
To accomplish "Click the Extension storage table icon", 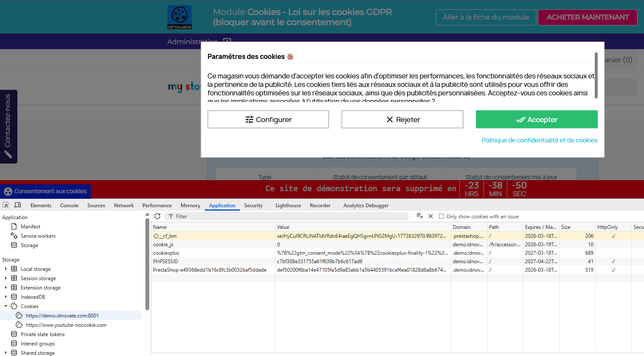I will pos(14,287).
